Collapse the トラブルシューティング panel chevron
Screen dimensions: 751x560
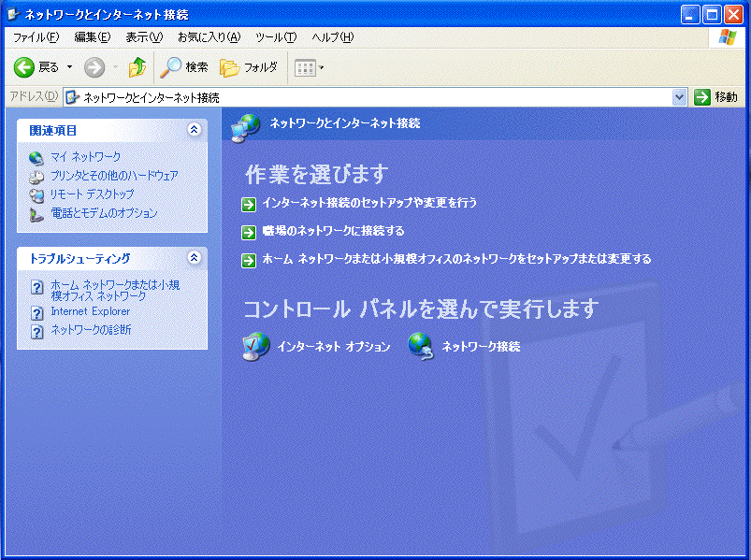[194, 257]
